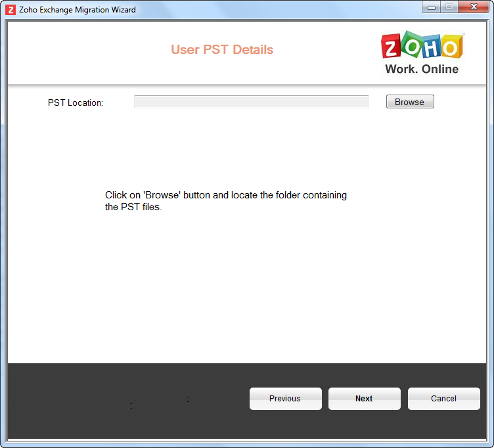Click the 'User PST Details' heading
494x448 pixels.
point(222,49)
